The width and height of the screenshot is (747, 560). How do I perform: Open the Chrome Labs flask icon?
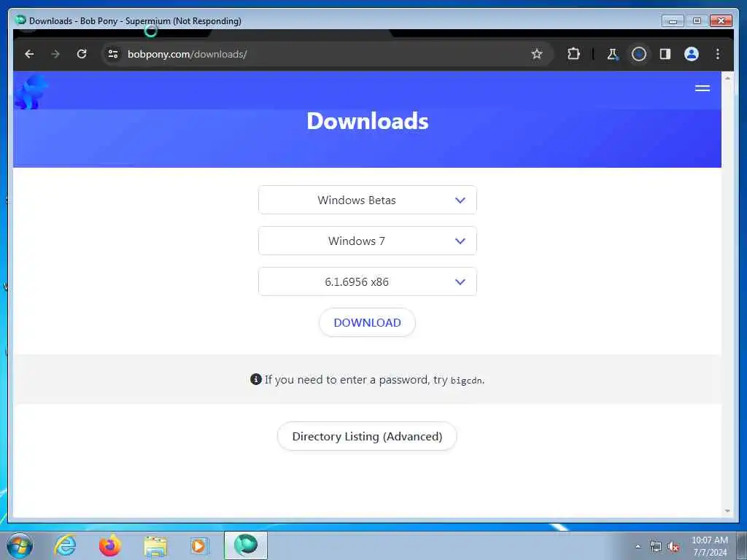[x=613, y=54]
